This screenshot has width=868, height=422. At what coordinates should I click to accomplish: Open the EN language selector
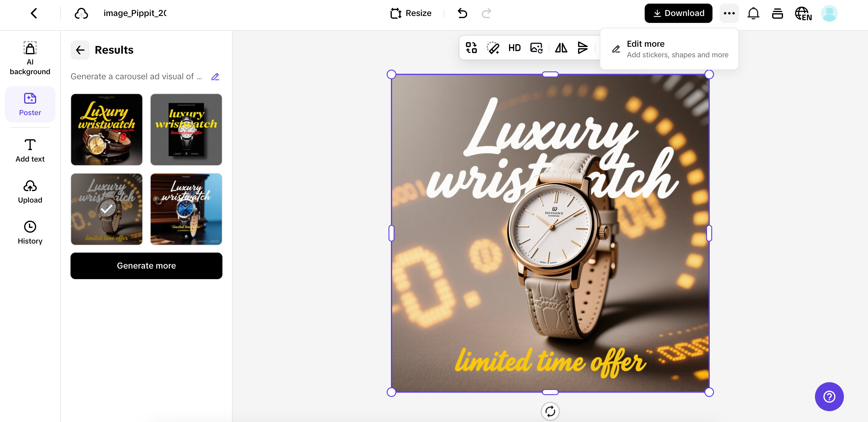point(803,14)
